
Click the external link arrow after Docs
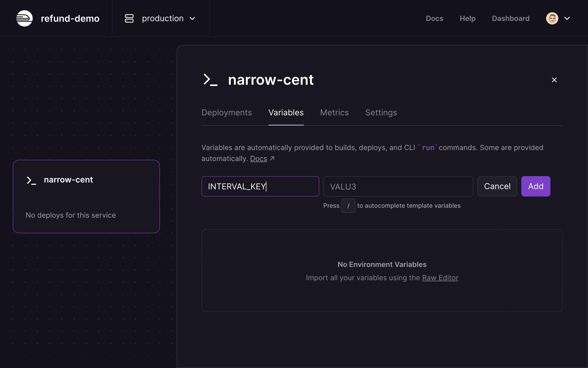pos(272,158)
